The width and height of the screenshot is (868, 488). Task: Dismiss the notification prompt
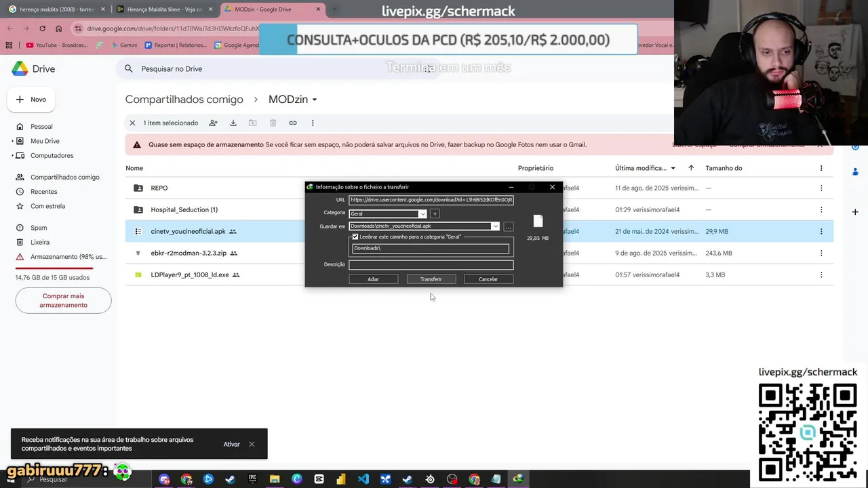[x=252, y=444]
